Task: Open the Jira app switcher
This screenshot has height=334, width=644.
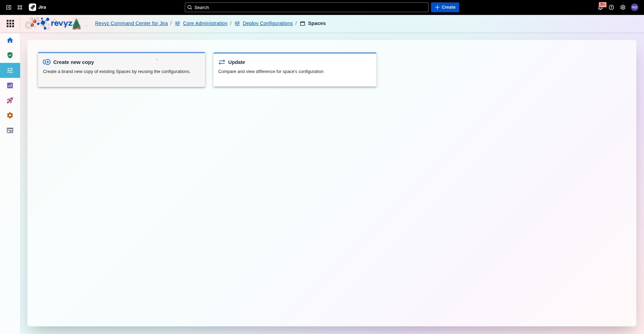Action: click(x=20, y=7)
